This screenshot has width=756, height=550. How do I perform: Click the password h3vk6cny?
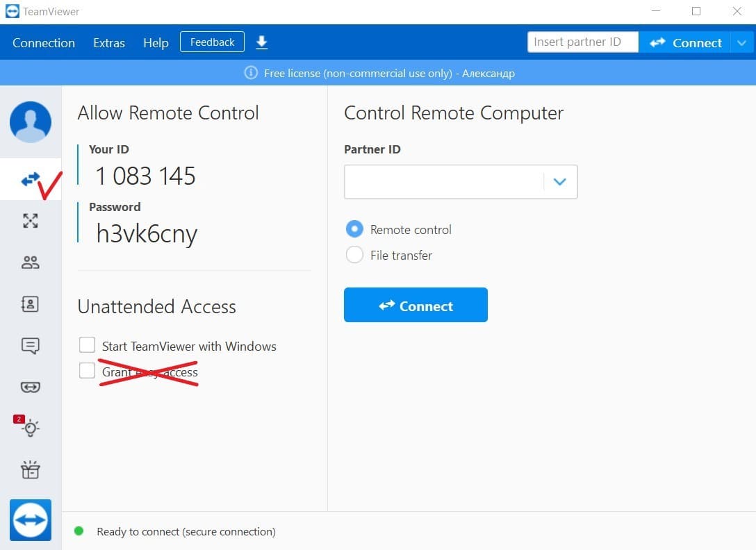pyautogui.click(x=147, y=234)
